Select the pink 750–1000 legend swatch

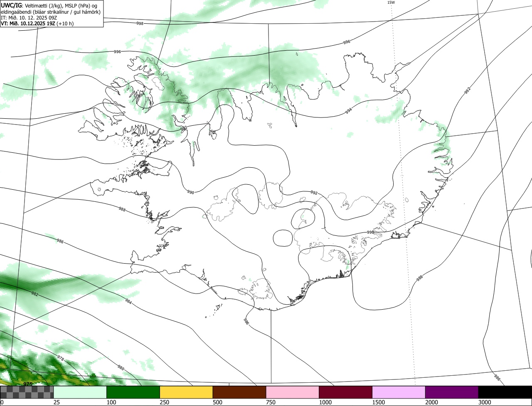pos(293,392)
